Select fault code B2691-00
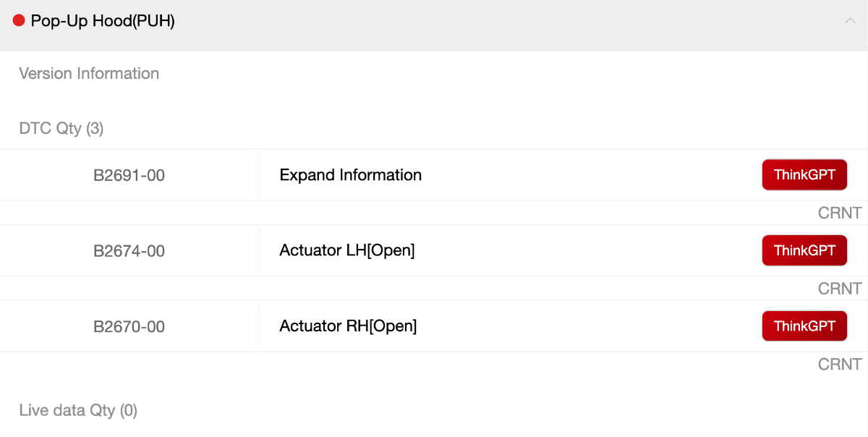 point(129,175)
